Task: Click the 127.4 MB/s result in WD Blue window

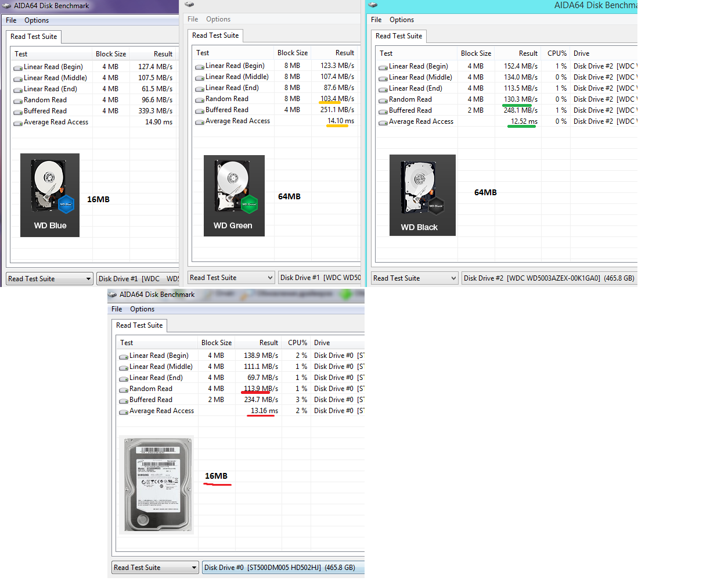Action: click(155, 67)
